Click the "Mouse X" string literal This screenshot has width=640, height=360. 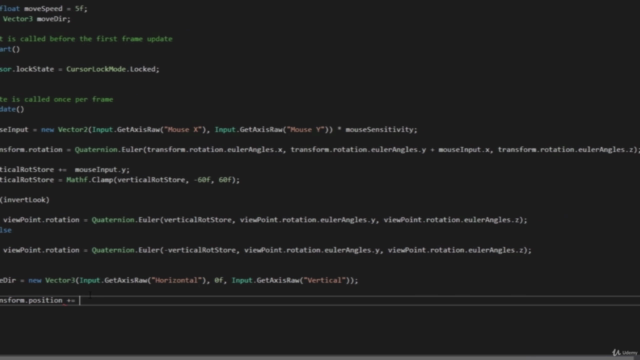pos(183,129)
